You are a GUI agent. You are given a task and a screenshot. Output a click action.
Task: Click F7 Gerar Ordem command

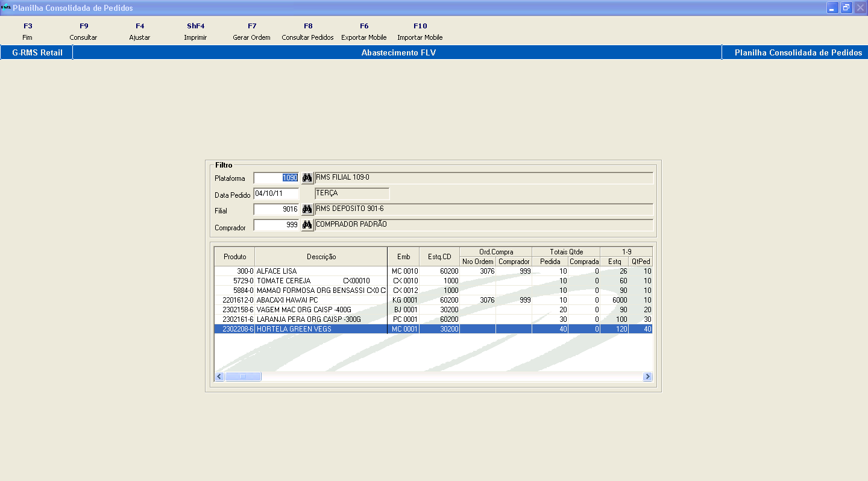point(251,32)
